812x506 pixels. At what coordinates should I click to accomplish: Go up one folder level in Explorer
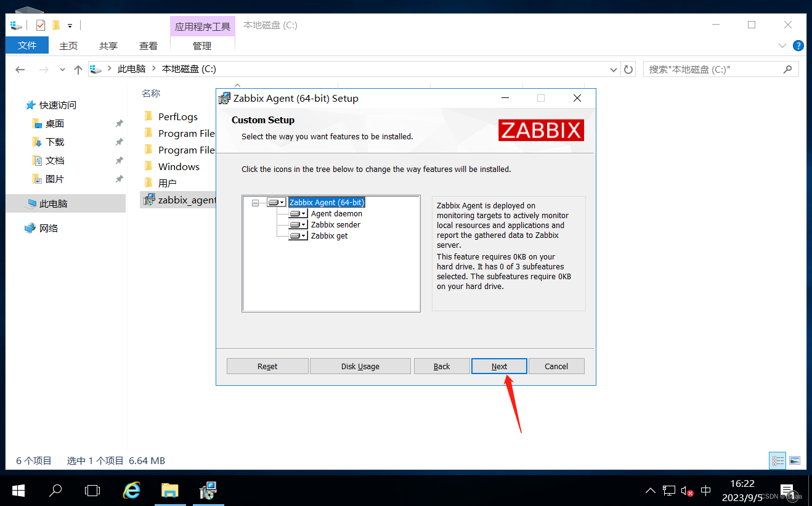(78, 70)
